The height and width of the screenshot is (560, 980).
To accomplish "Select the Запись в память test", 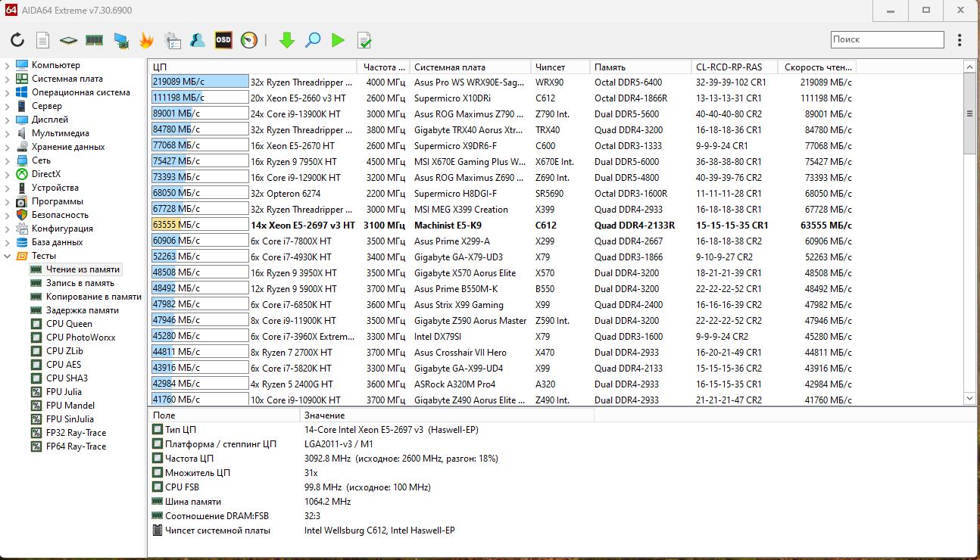I will pyautogui.click(x=80, y=283).
